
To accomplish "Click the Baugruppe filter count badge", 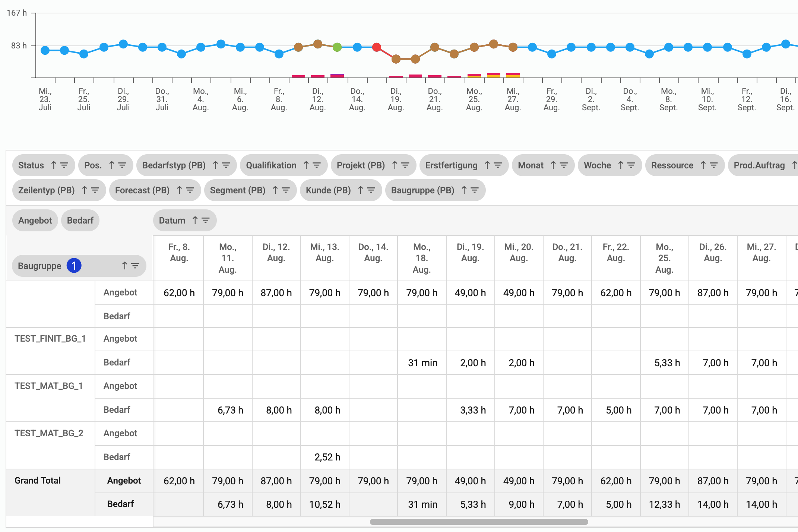I will coord(74,266).
